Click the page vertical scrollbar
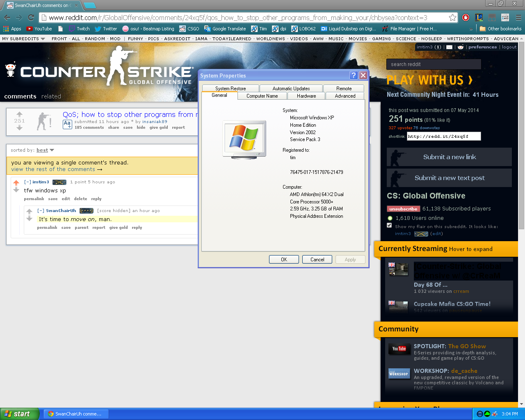The height and width of the screenshot is (420, 525). 521,135
